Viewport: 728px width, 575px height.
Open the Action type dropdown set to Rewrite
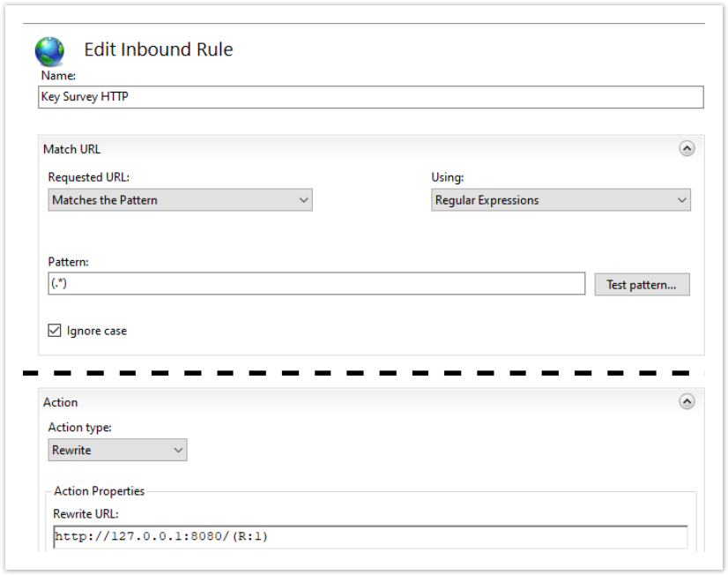pos(117,450)
